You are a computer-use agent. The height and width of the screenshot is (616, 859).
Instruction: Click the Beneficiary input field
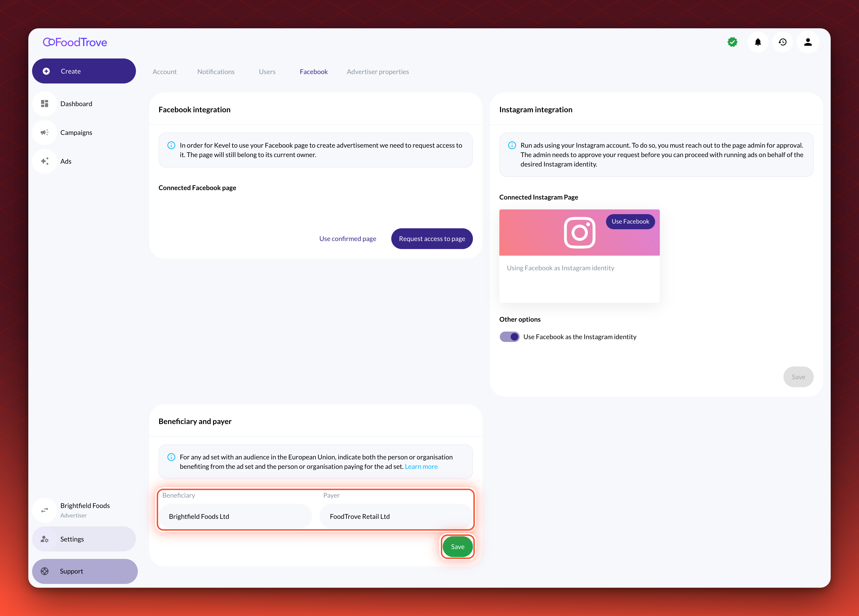(x=235, y=516)
